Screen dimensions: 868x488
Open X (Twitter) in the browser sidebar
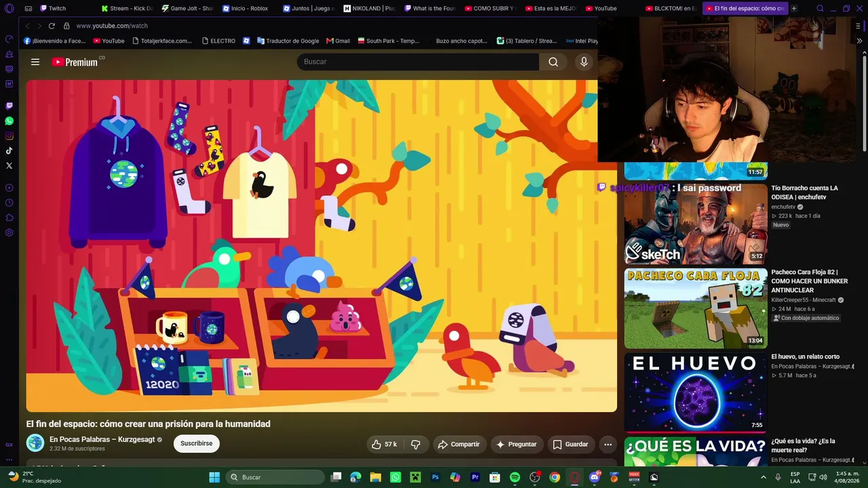9,165
